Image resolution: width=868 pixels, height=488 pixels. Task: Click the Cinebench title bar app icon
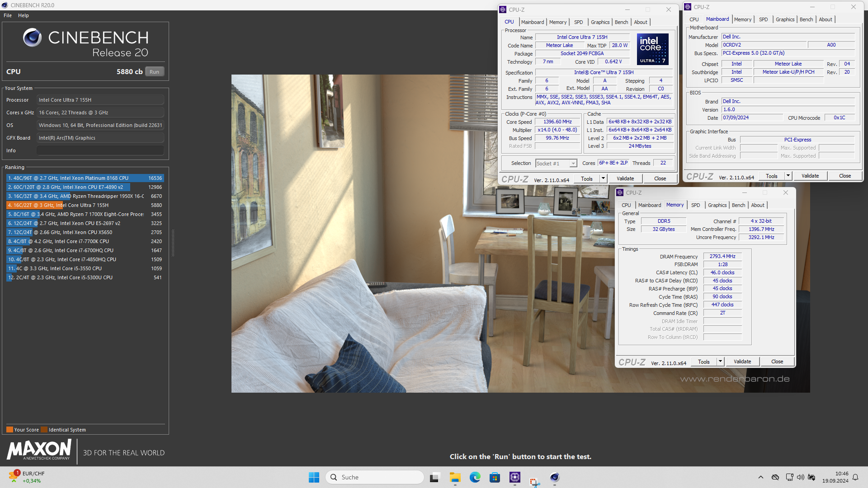tap(5, 5)
